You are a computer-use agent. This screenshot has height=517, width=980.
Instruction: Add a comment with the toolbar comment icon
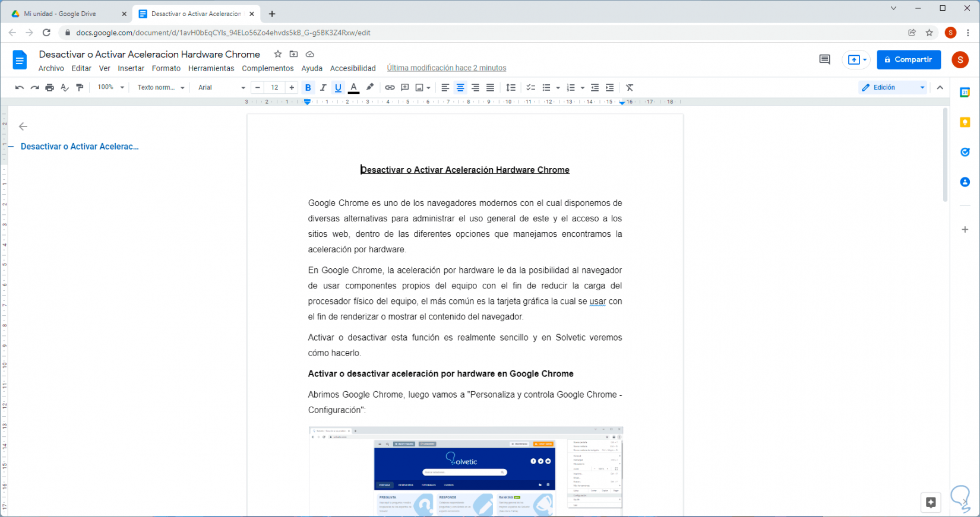405,88
